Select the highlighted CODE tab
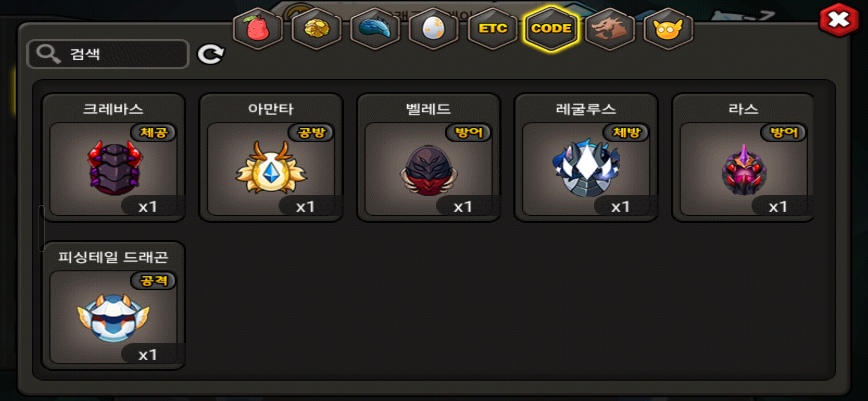This screenshot has height=401, width=868. [551, 29]
